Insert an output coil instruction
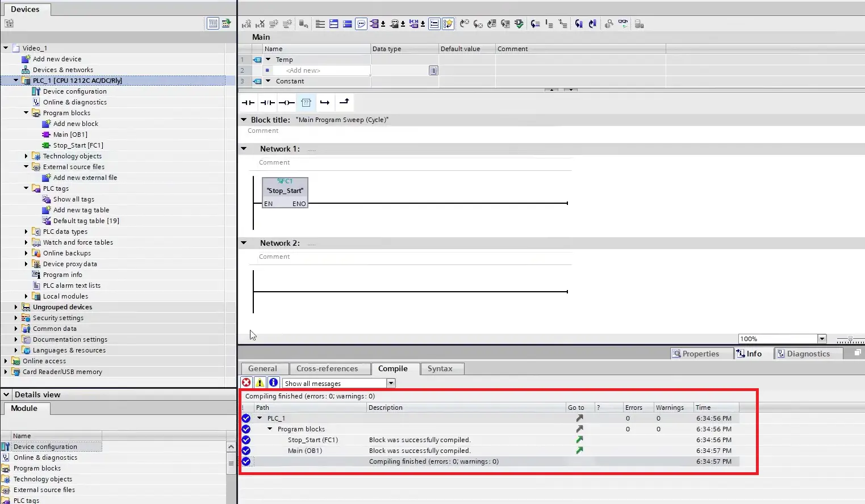Viewport: 865px width, 504px height. click(287, 103)
